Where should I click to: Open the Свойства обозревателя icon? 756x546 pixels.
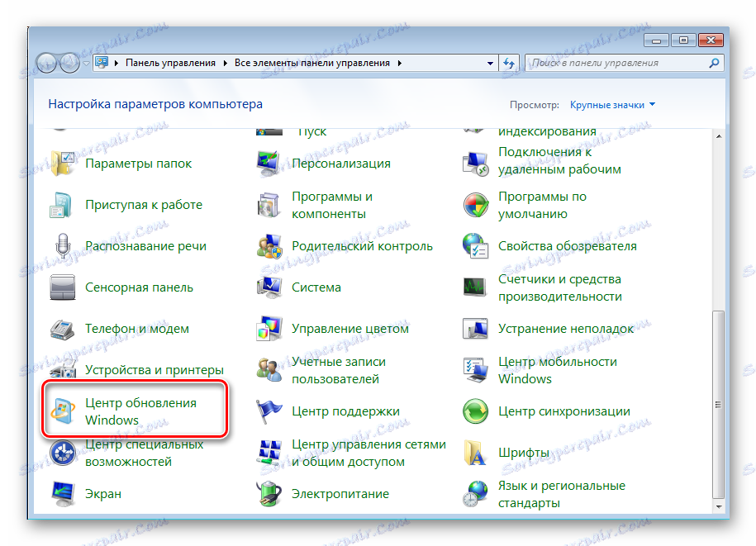[x=475, y=246]
